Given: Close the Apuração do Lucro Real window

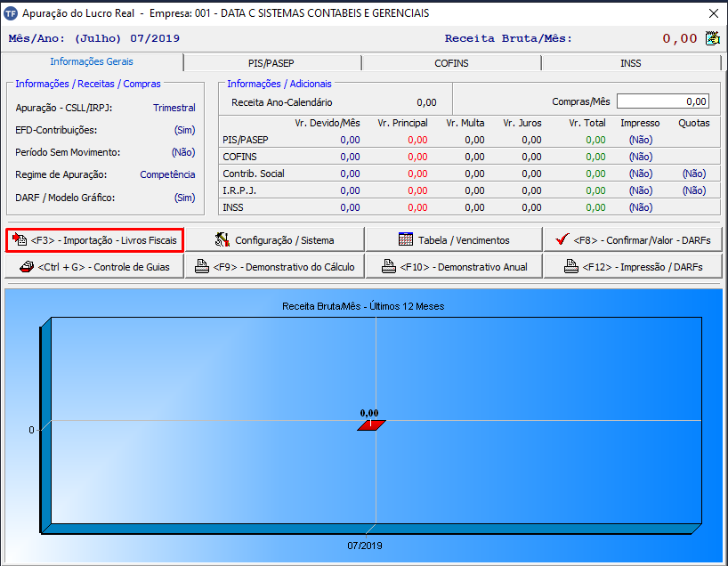Looking at the screenshot, I should 714,13.
